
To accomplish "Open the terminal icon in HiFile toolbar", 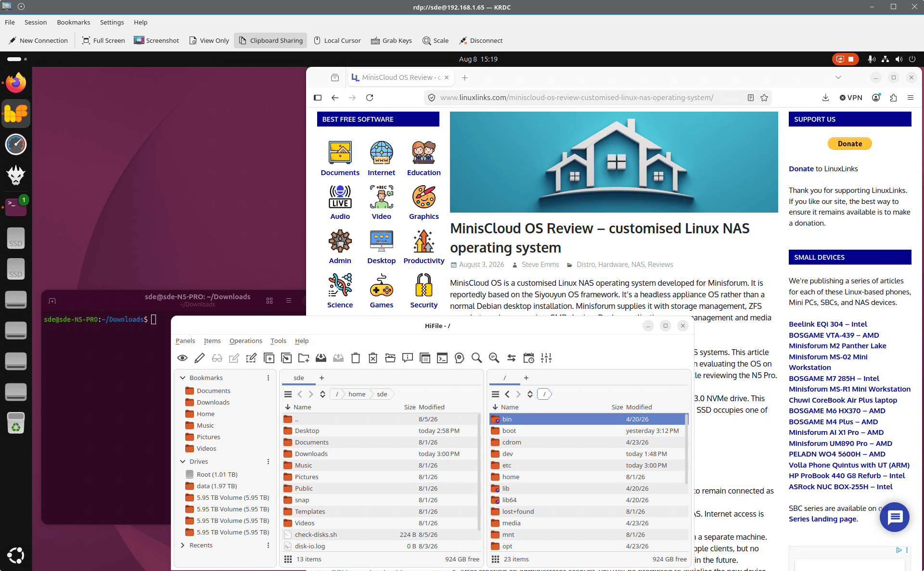I will tap(442, 358).
